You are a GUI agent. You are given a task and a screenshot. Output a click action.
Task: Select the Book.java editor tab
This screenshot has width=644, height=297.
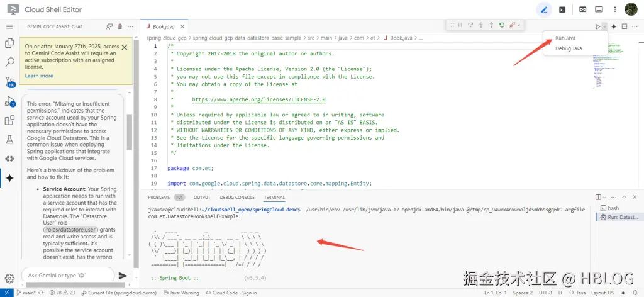[164, 26]
